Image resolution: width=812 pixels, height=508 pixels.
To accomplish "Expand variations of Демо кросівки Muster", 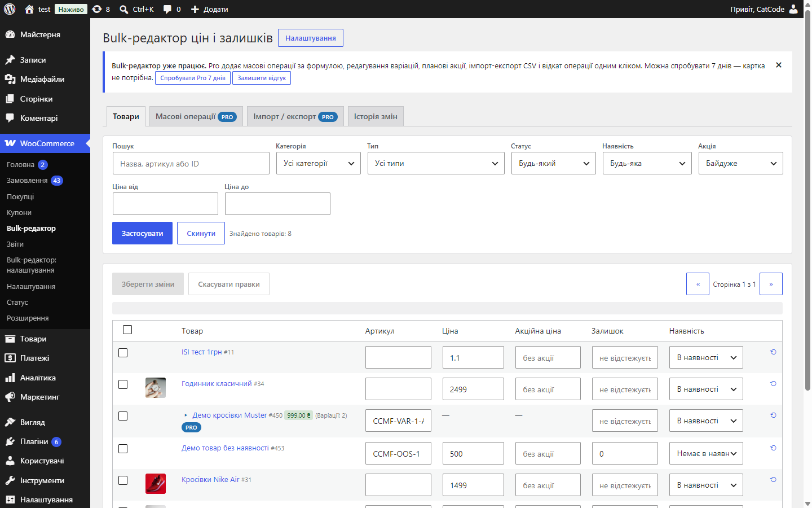I will 186,415.
